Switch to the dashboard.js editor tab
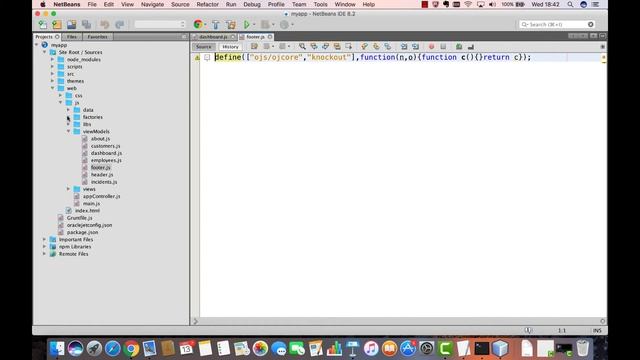This screenshot has width=640, height=360. coord(213,37)
